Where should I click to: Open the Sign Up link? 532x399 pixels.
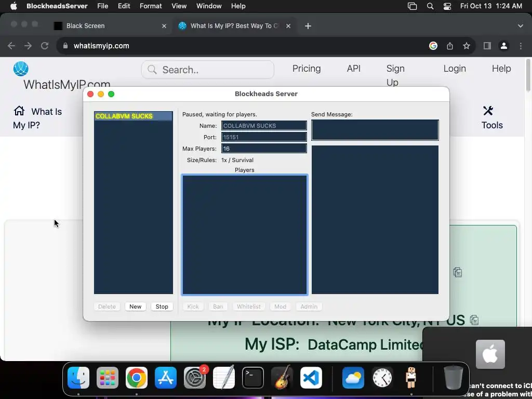(395, 75)
